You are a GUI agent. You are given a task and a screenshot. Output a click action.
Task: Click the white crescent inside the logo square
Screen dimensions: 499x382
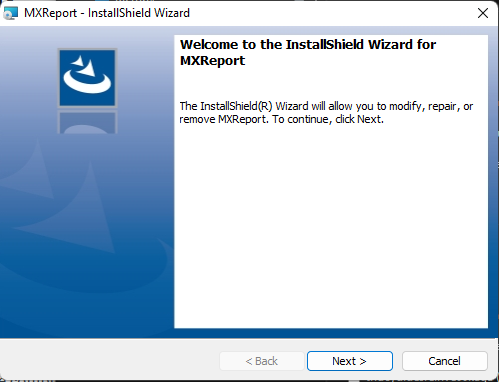[x=87, y=83]
